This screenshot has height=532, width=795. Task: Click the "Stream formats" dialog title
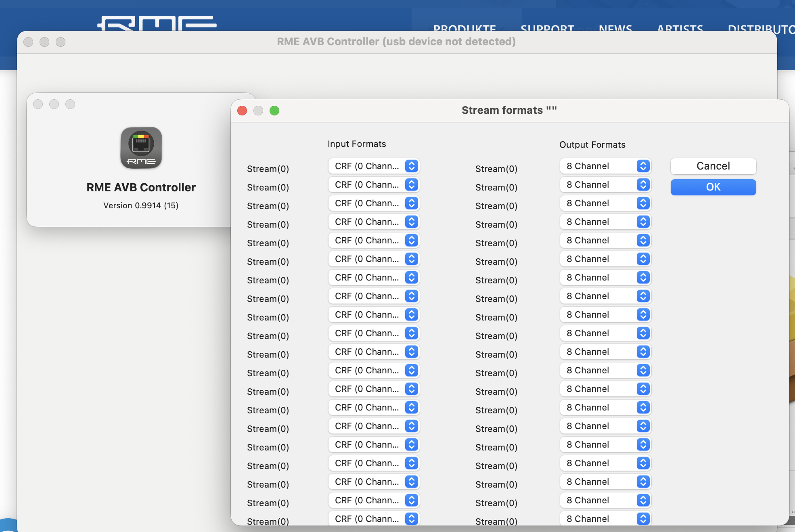click(509, 110)
